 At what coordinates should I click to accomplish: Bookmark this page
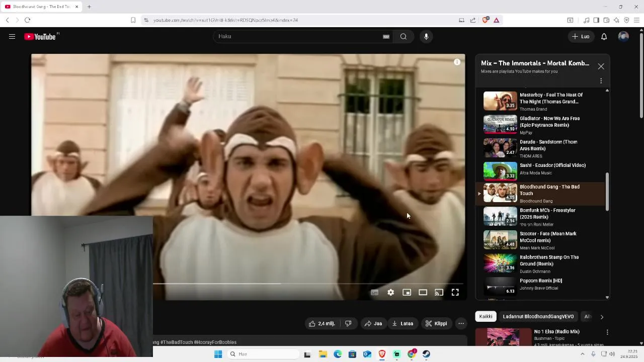[133, 20]
